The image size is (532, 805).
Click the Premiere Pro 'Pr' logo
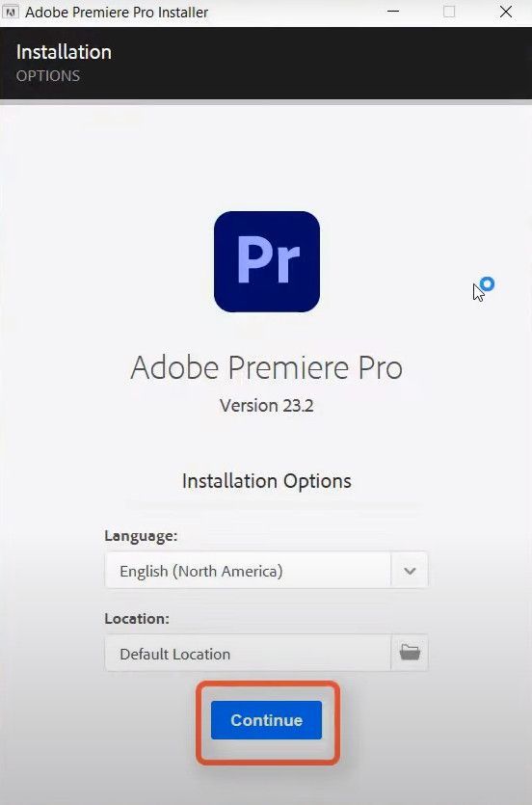tap(267, 261)
